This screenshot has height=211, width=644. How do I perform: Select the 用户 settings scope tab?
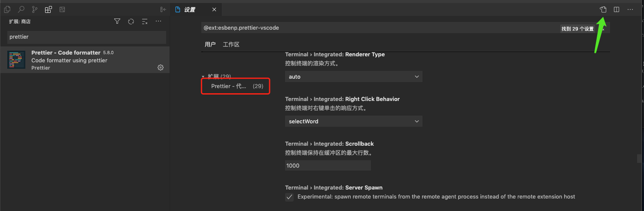210,44
